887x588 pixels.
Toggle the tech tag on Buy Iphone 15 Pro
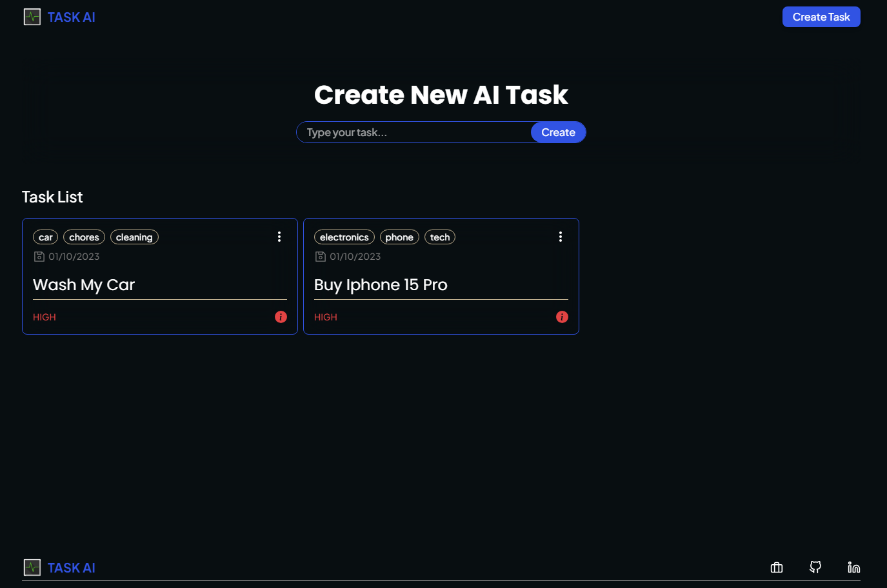(x=439, y=237)
